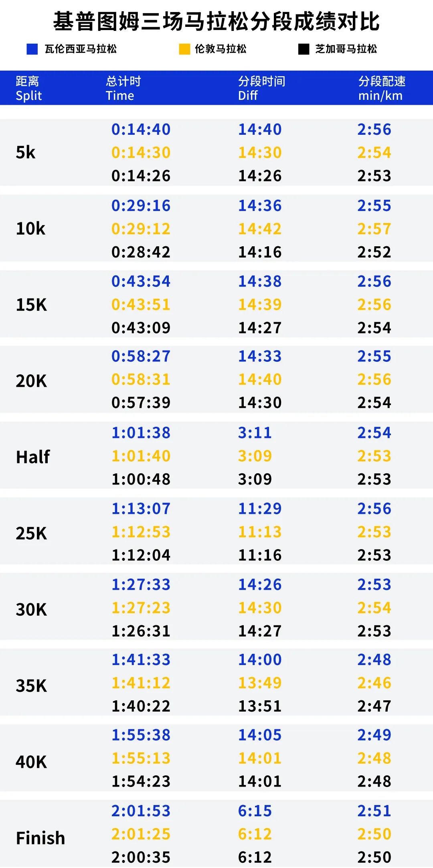This screenshot has width=433, height=868.
Task: Select the 瓦伦西亚马拉松 legend label
Action: click(81, 49)
